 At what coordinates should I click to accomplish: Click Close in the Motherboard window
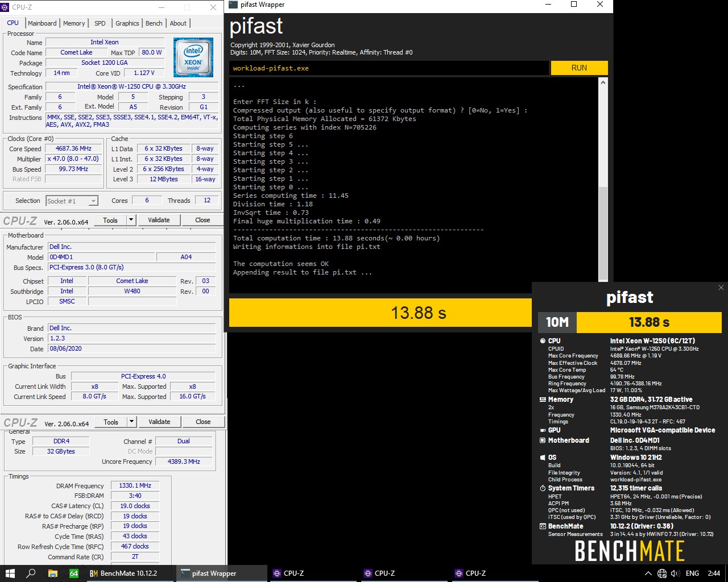click(203, 422)
